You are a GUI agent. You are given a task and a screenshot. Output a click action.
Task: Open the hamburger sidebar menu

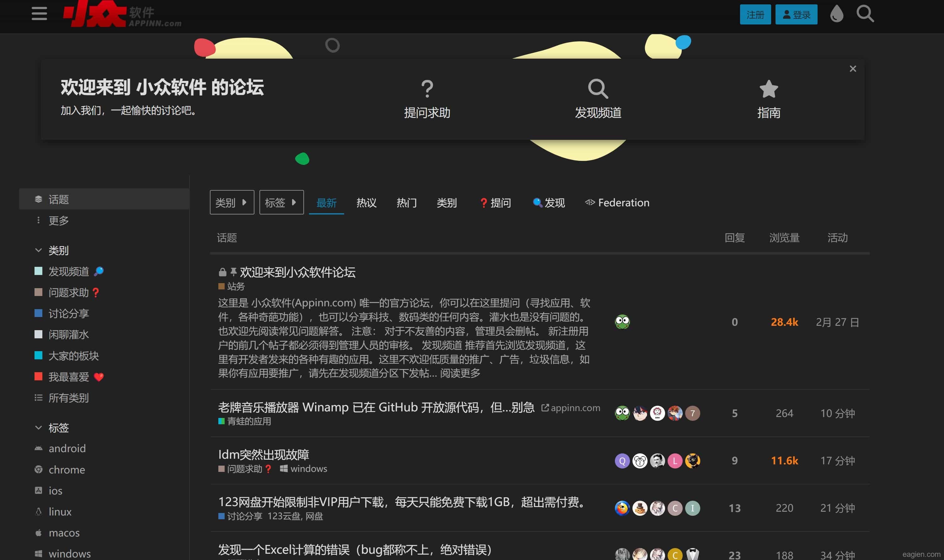pos(39,13)
